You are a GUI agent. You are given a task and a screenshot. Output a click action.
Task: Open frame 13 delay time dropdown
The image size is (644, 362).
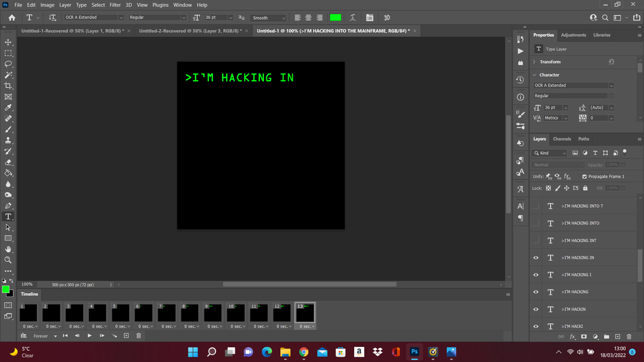tap(307, 327)
